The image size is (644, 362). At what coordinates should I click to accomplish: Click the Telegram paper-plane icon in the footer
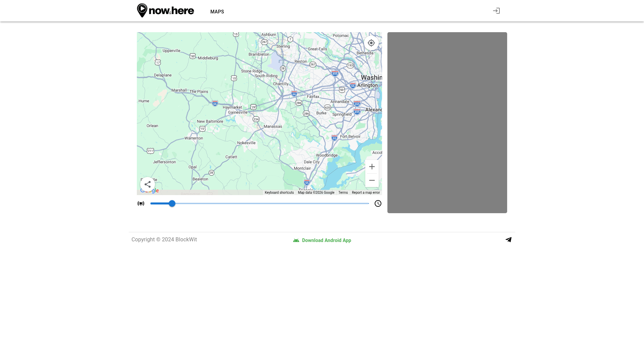(508, 240)
